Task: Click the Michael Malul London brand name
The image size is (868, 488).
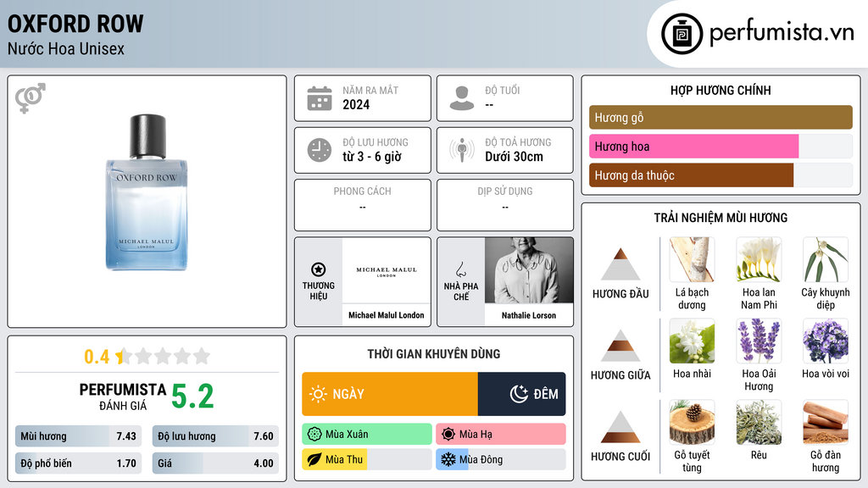Action: tap(387, 315)
